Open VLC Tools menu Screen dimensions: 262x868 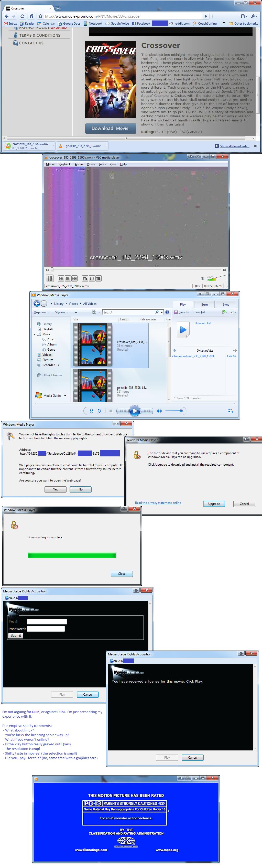click(x=102, y=164)
